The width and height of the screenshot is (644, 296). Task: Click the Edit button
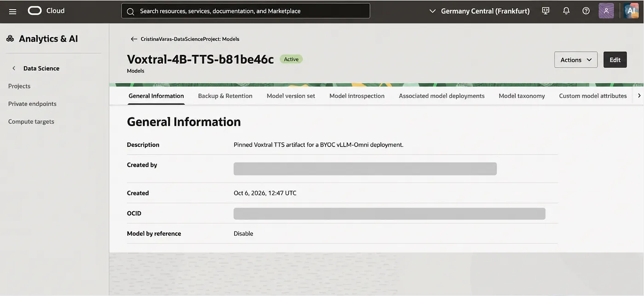pyautogui.click(x=615, y=60)
